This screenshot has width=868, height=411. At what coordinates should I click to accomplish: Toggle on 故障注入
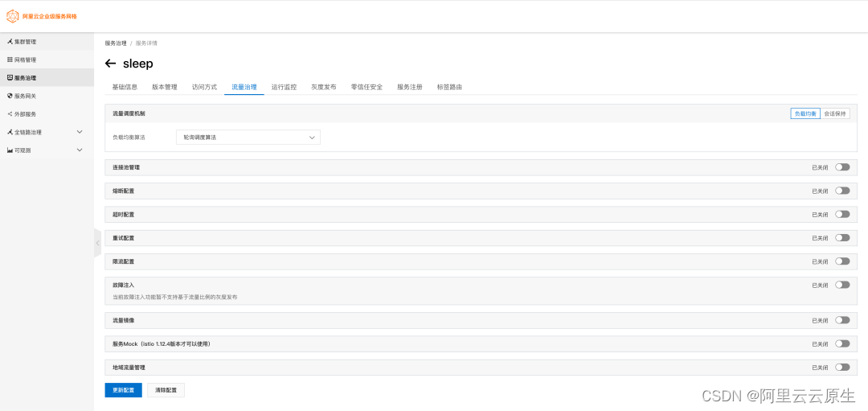click(x=842, y=285)
